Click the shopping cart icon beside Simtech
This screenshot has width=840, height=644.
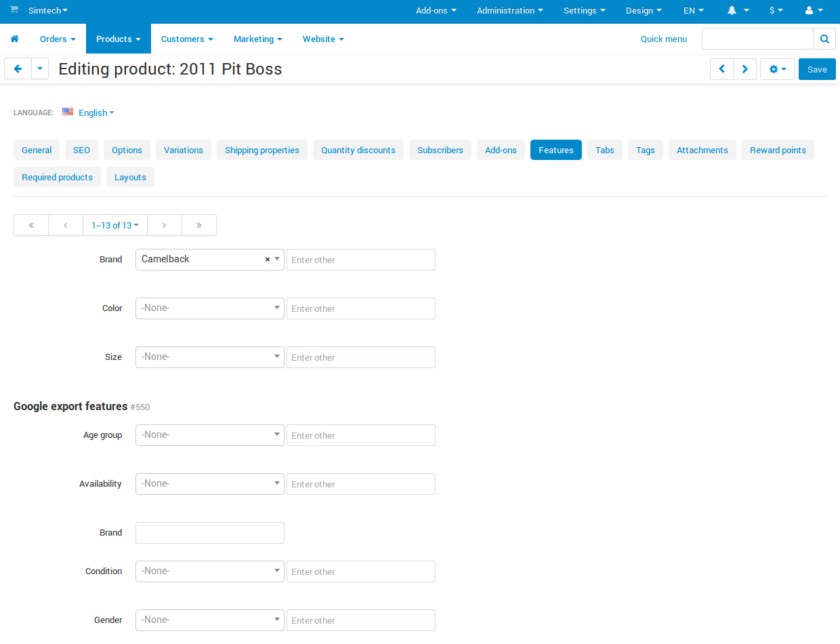[14, 10]
